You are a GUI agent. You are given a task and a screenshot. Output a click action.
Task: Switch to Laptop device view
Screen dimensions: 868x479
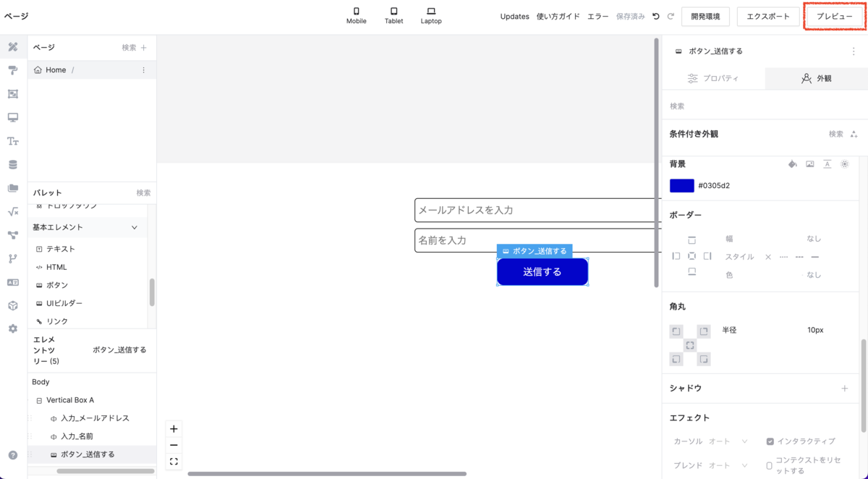pyautogui.click(x=431, y=16)
